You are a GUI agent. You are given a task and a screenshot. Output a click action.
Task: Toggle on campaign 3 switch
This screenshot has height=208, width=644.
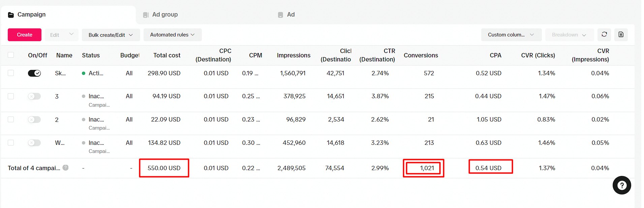[34, 96]
